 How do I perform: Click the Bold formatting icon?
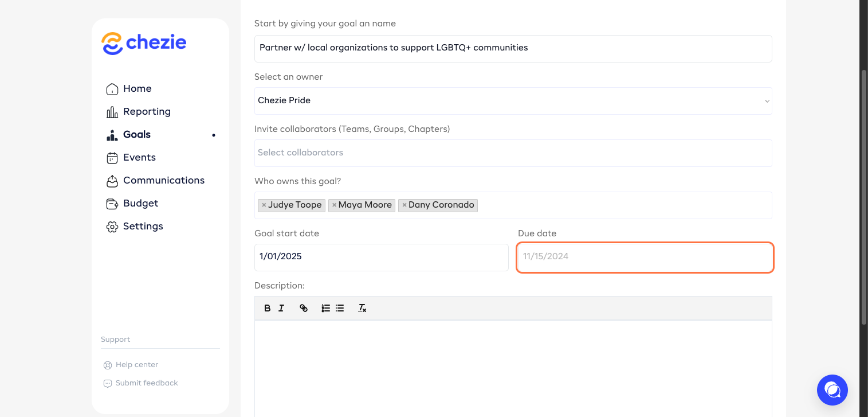[x=267, y=309]
